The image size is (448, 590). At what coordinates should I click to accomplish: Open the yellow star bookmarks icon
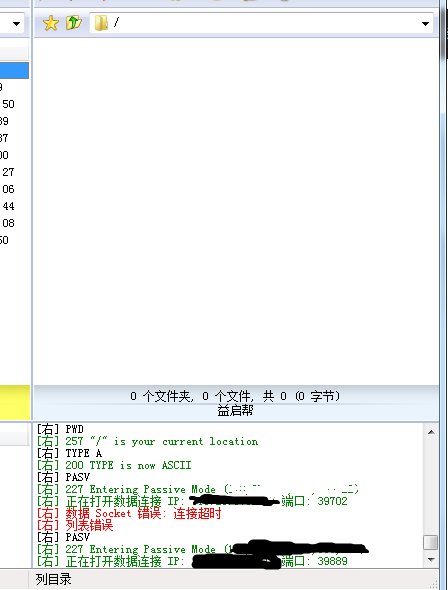(x=50, y=23)
